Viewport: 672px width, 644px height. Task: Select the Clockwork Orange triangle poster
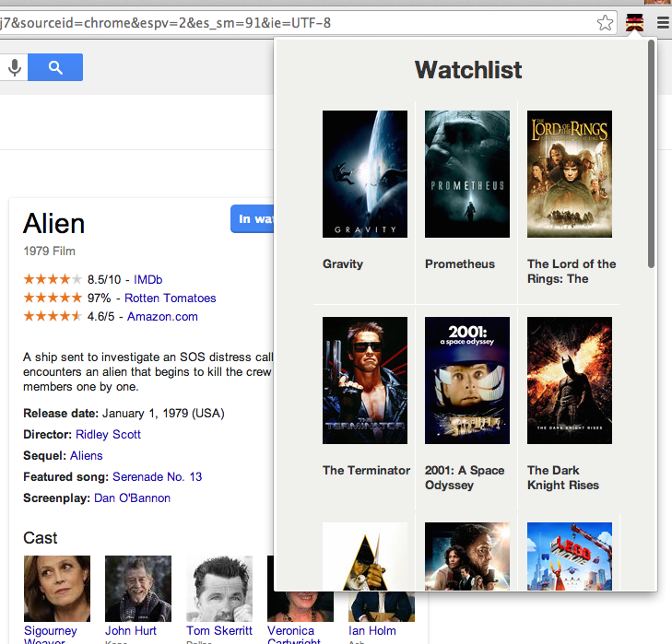(365, 556)
